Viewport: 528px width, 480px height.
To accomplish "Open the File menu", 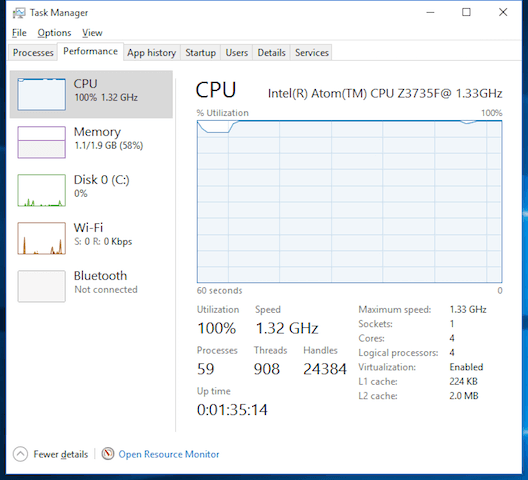I will click(x=19, y=33).
